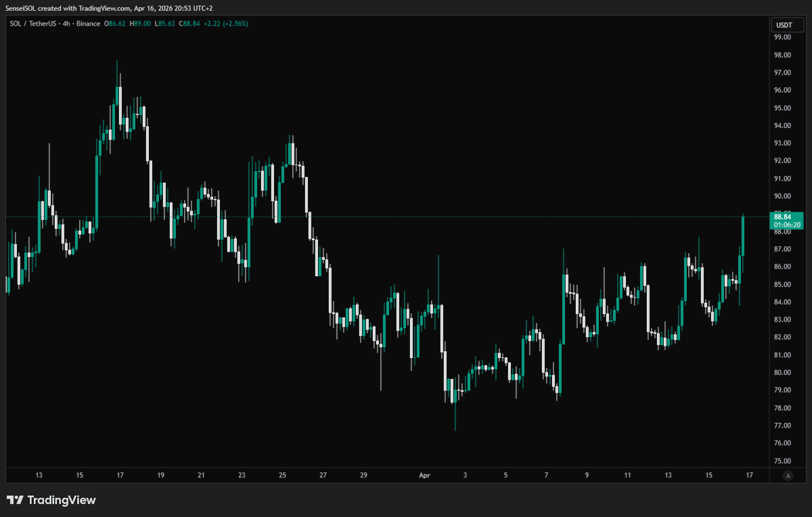Screen dimensions: 812x517
Task: Click the 92.00 price axis label
Action: 783,160
